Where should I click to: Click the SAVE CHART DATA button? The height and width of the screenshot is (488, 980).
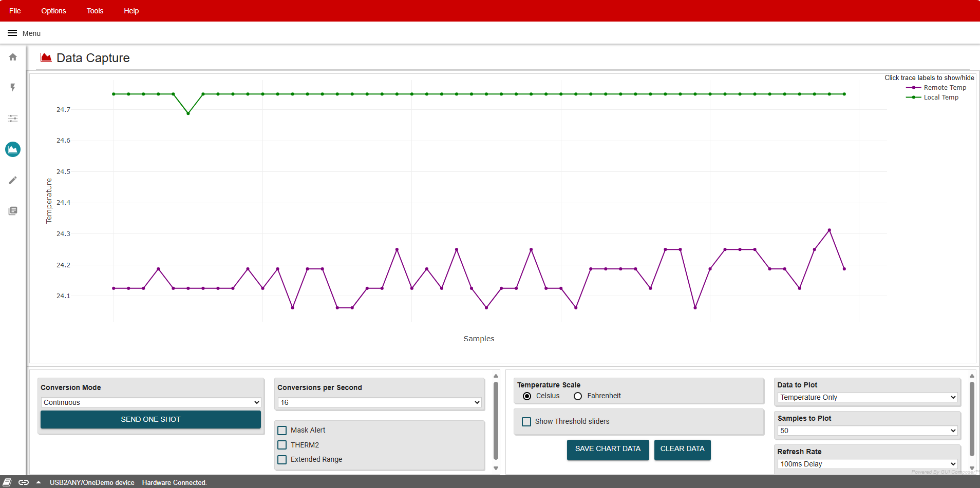coord(608,449)
